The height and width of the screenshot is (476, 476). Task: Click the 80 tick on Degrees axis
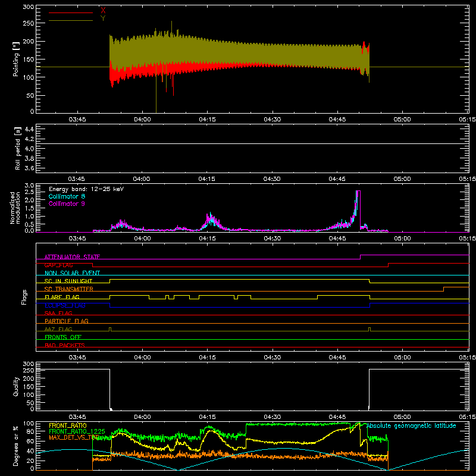click(30, 431)
